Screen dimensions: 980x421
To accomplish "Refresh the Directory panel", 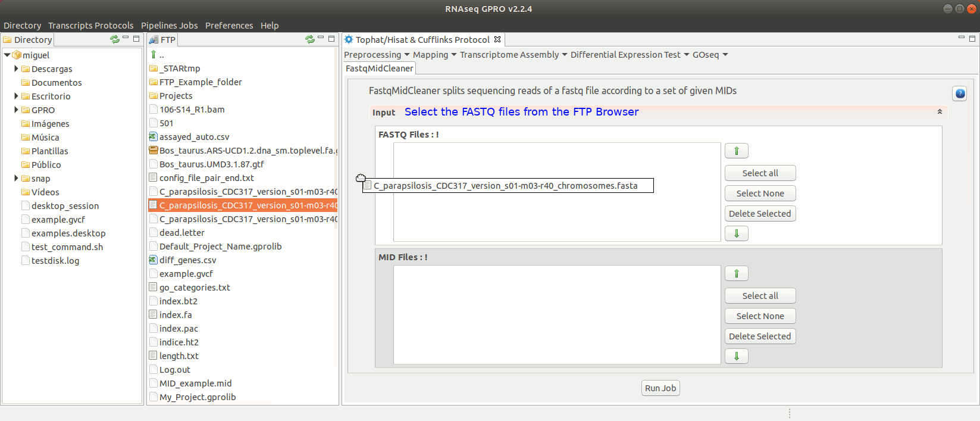I will (x=114, y=39).
